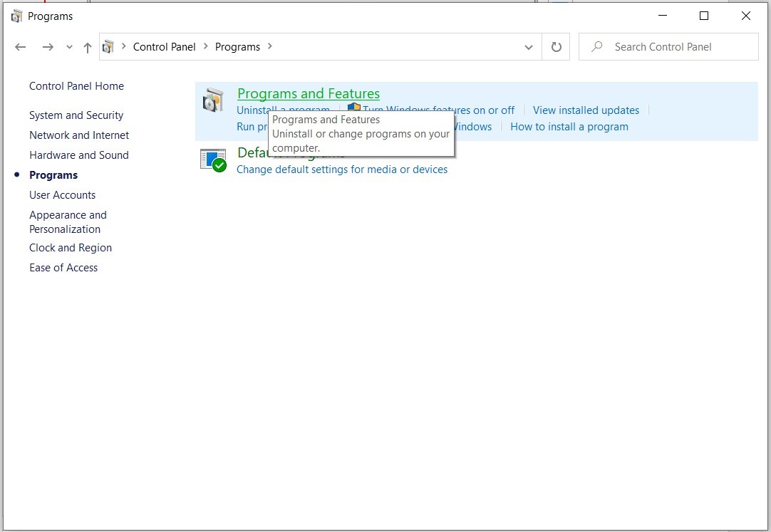
Task: Go to System and Security section
Action: click(x=76, y=115)
